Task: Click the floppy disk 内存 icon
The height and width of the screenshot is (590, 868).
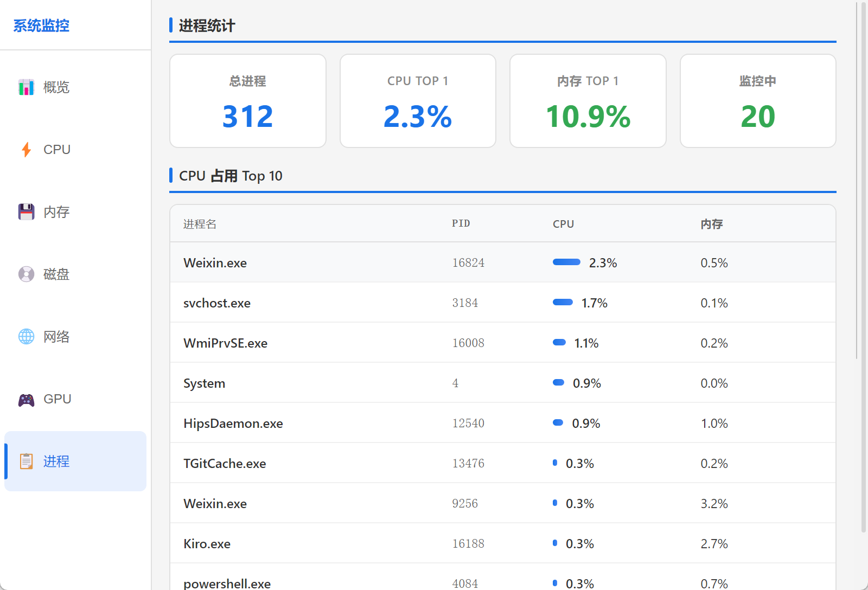Action: click(x=26, y=212)
